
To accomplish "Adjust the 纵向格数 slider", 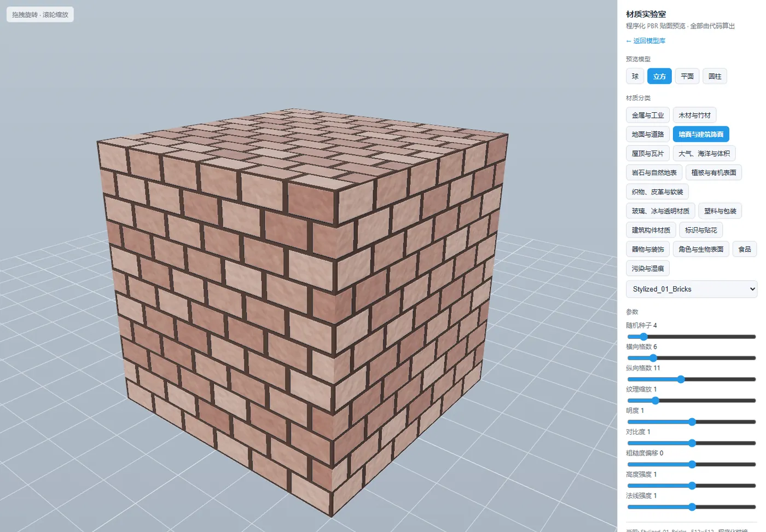I will [x=692, y=379].
